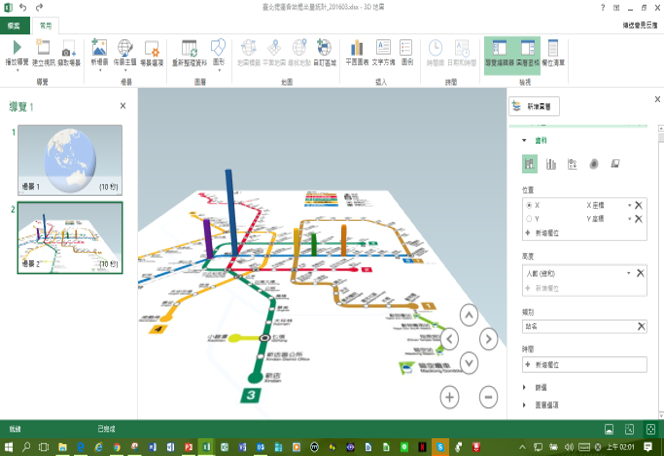Rotate map left with arrow button

[x=449, y=339]
